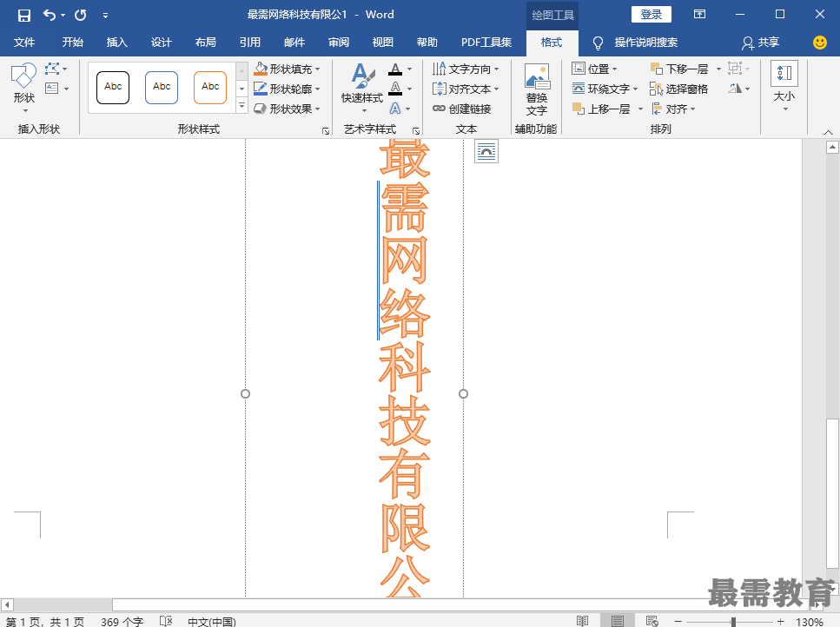840x627 pixels.
Task: Open 选择窗格 (Selection Pane)
Action: tap(678, 89)
